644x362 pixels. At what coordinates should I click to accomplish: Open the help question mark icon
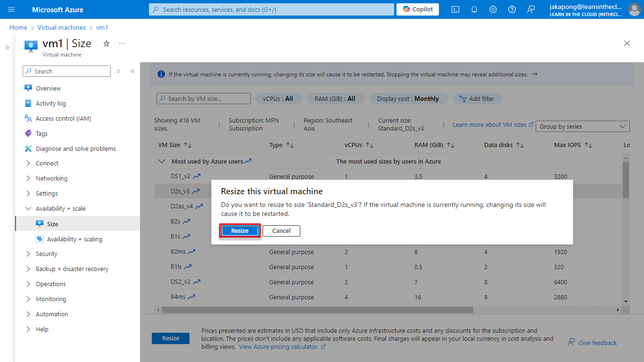512,9
